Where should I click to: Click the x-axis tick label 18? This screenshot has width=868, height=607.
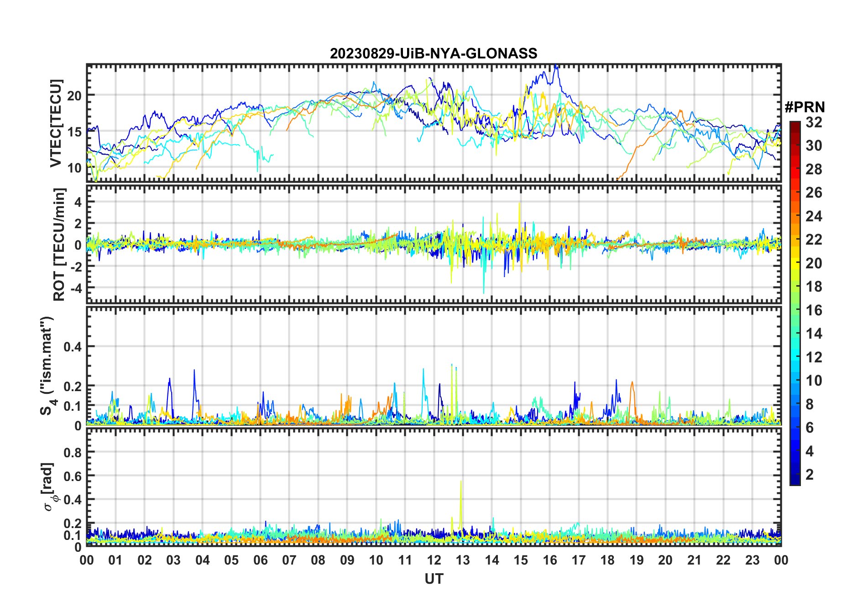(607, 560)
